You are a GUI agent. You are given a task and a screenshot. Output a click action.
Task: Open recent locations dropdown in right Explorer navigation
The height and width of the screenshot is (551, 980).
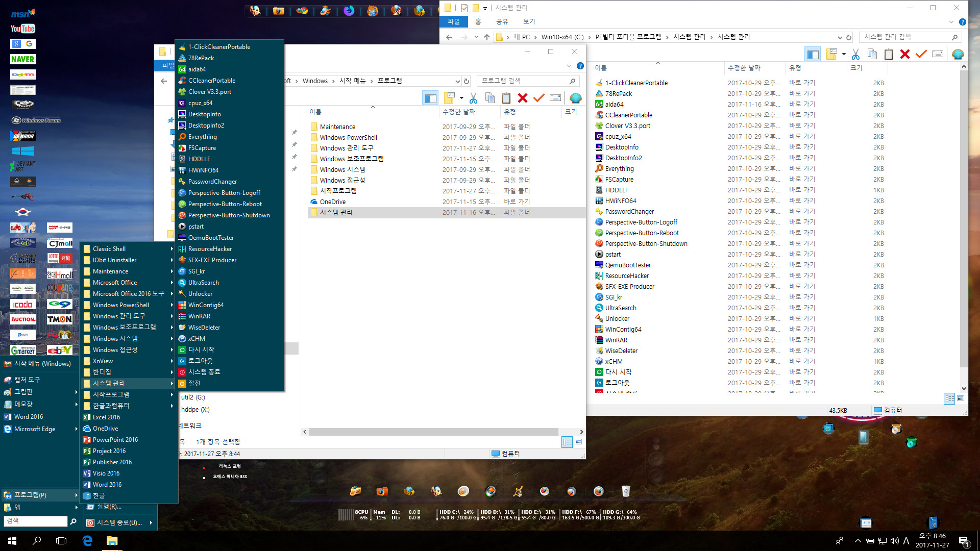point(476,37)
